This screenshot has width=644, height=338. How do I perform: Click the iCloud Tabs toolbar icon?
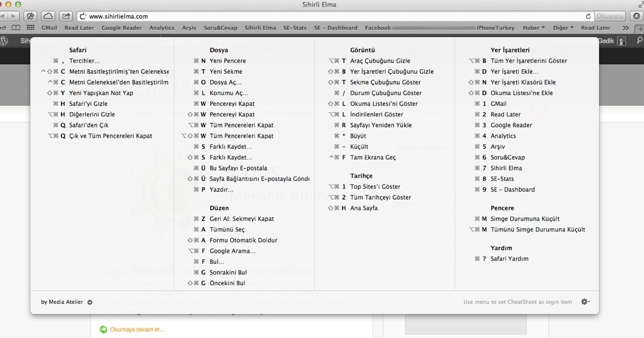(x=48, y=16)
